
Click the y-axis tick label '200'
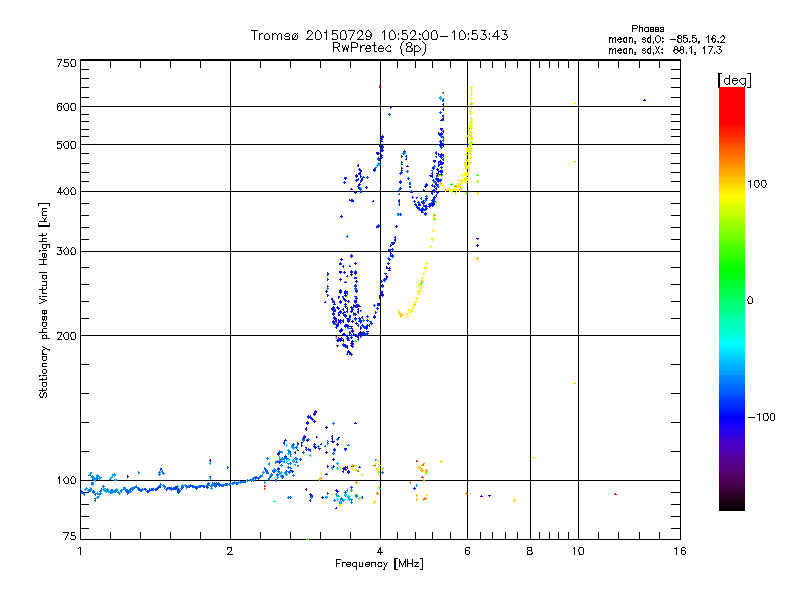coord(66,336)
